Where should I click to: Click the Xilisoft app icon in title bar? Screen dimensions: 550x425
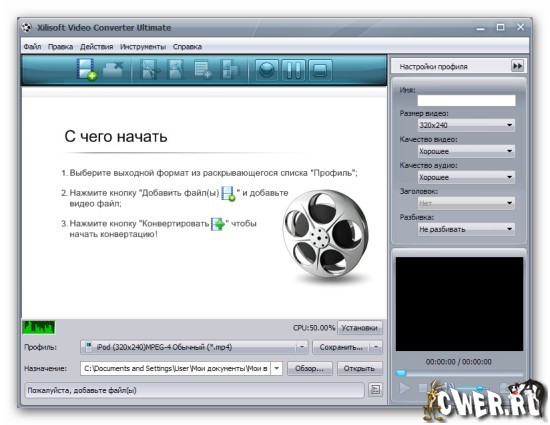click(x=27, y=27)
